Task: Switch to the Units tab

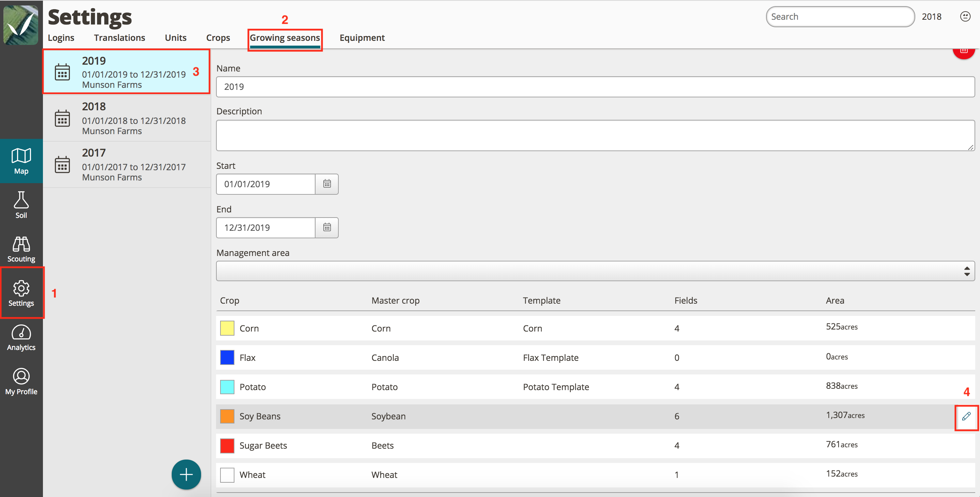Action: click(x=175, y=38)
